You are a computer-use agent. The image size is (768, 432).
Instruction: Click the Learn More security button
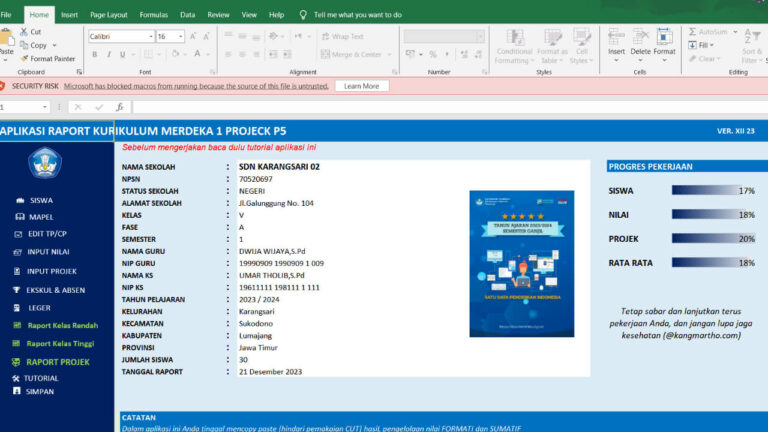(361, 86)
